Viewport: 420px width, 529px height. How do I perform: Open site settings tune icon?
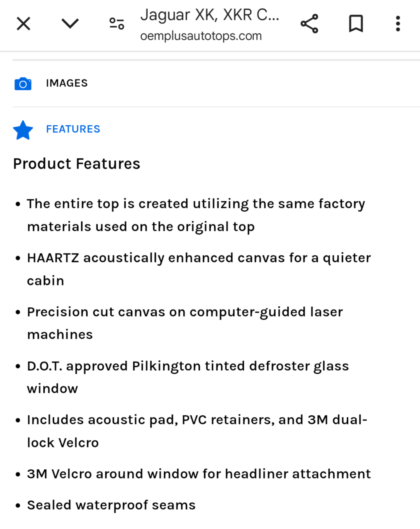(x=117, y=24)
